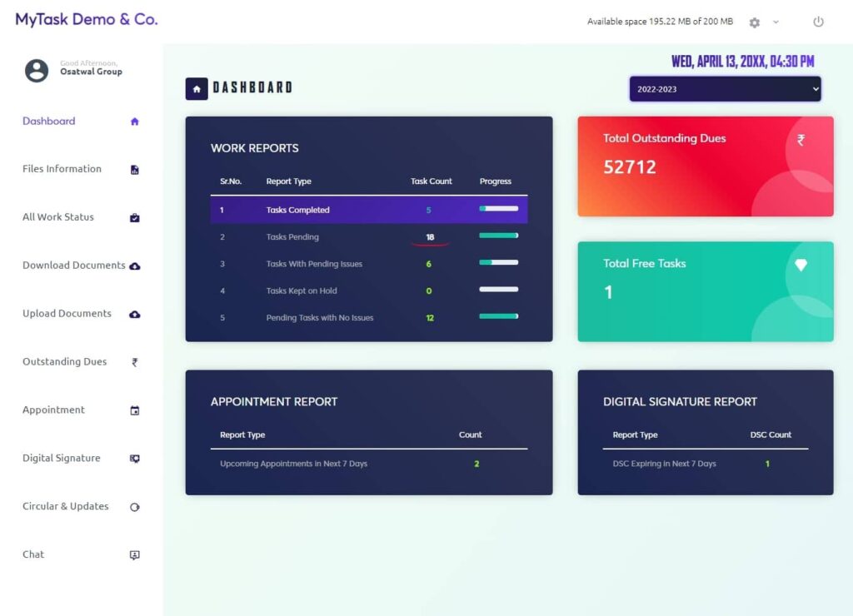853x616 pixels.
Task: Click the Total Outstanding Dues card
Action: (705, 166)
